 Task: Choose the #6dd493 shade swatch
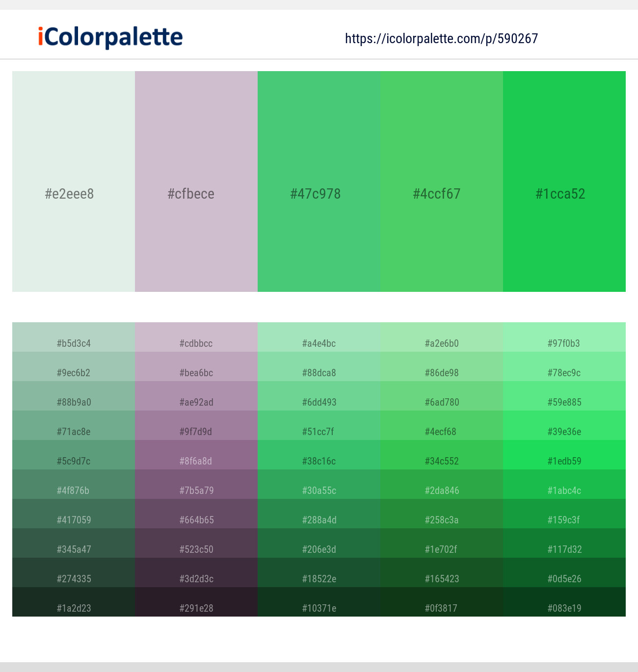tap(319, 396)
